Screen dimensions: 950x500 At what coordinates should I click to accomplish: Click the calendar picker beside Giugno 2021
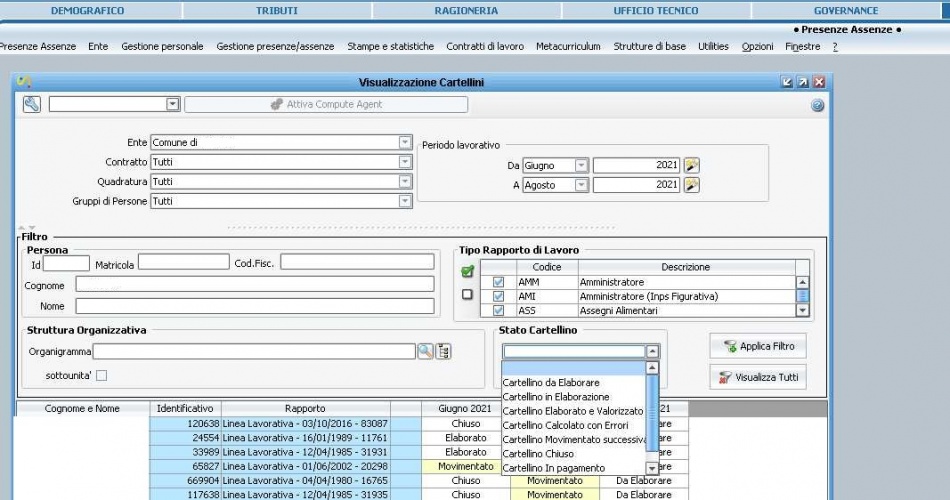click(x=691, y=165)
